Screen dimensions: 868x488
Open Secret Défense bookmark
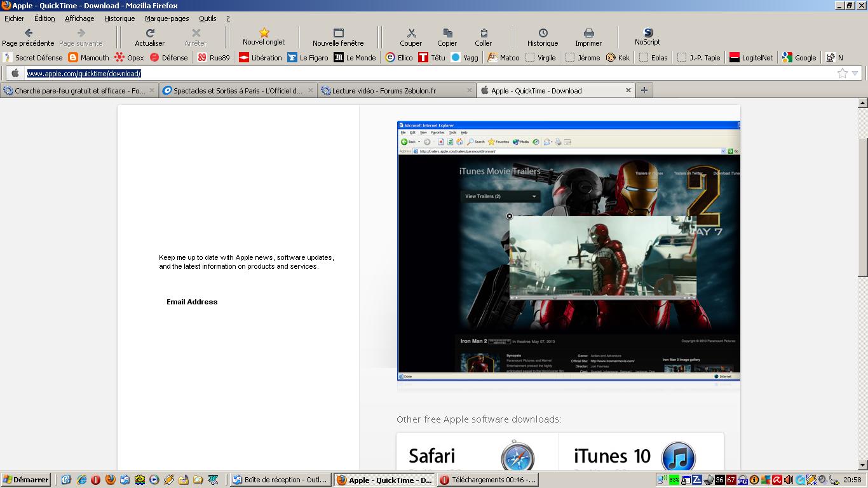(33, 57)
